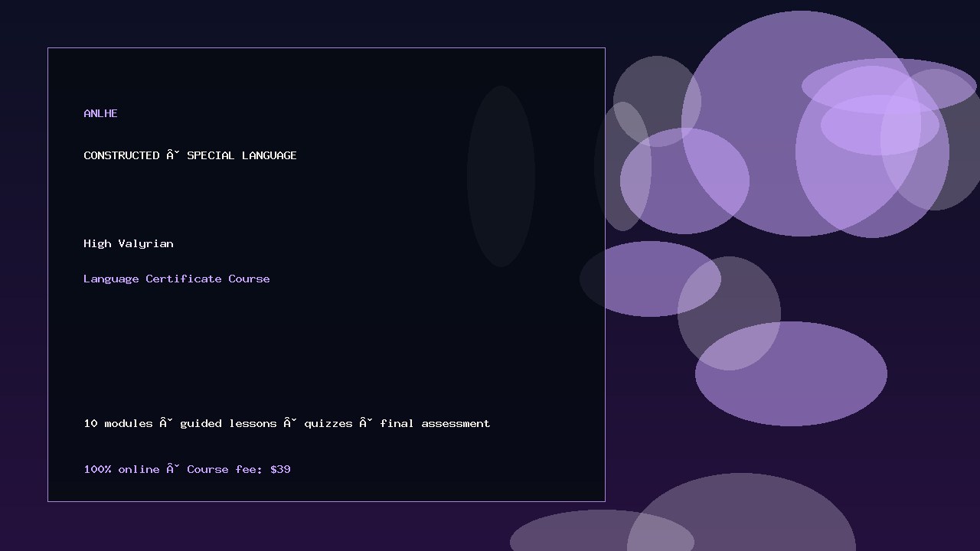This screenshot has width=980, height=551.
Task: Click the '100% online Course fee: $39' line
Action: pyautogui.click(x=187, y=469)
